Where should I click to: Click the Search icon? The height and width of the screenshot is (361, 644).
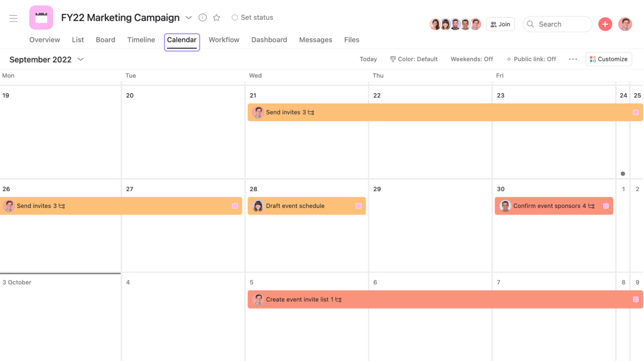531,24
